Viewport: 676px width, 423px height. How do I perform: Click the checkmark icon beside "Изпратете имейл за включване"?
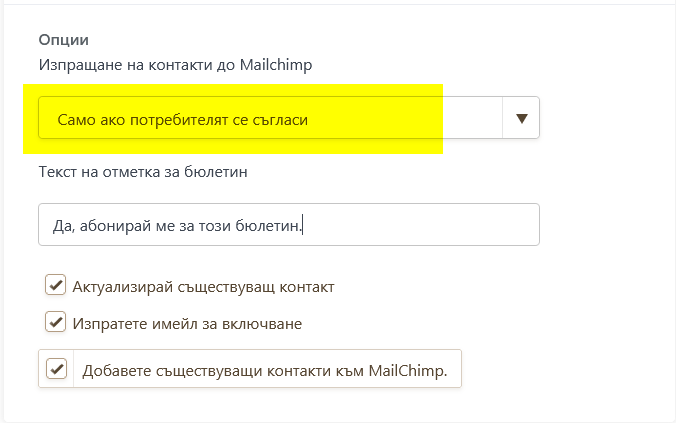tap(55, 322)
